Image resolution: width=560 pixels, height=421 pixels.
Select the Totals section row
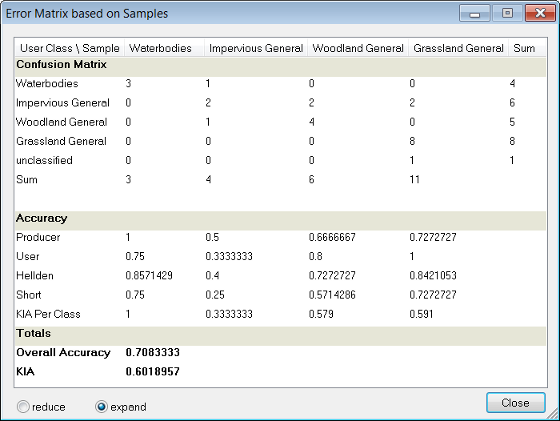tap(280, 334)
